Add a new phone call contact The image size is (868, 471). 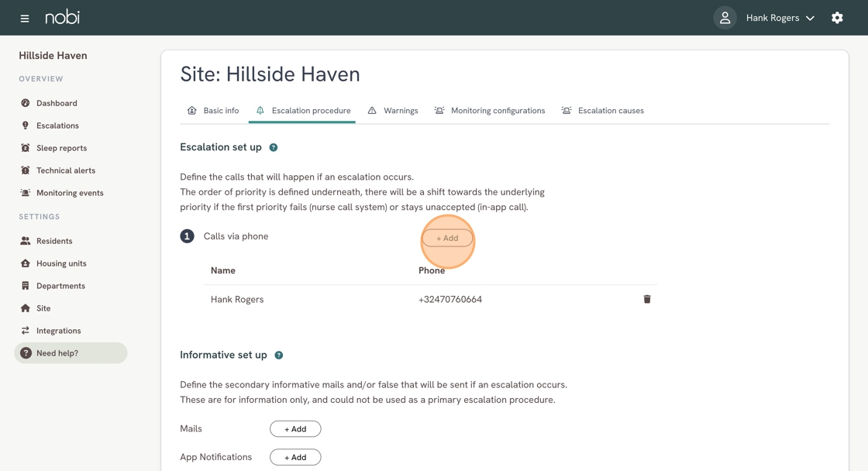(x=447, y=238)
